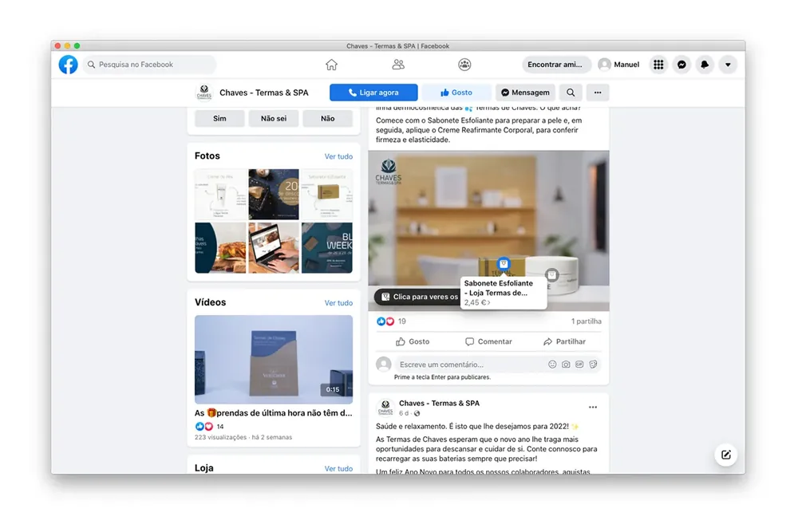798x532 pixels.
Task: Open Chaves - Termas & SPA page avatar in header
Action: point(204,93)
